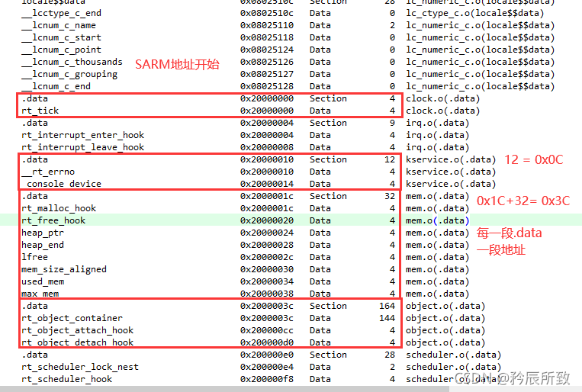Click the __lcnum_c_start symbol name
Viewport: 582px width, 392px height.
coord(61,38)
